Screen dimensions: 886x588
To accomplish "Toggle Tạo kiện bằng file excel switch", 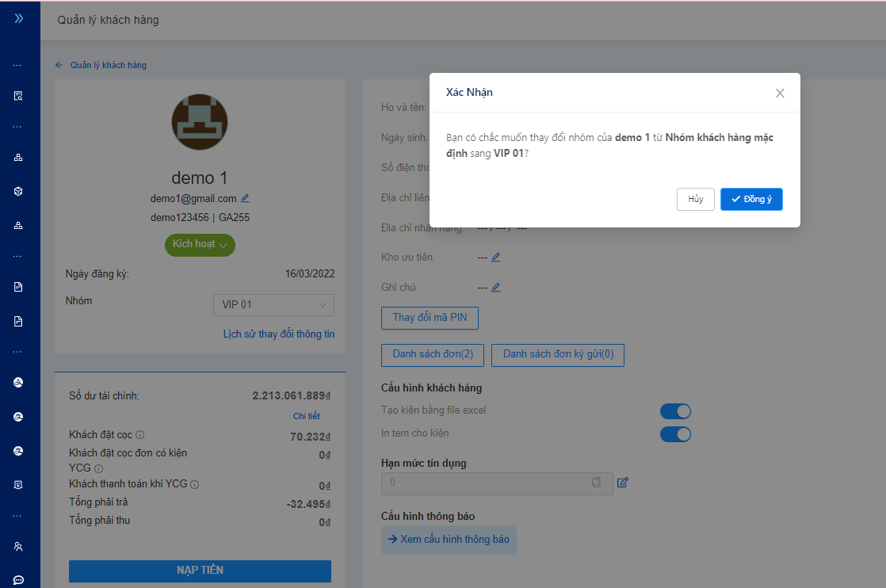I will click(x=675, y=410).
